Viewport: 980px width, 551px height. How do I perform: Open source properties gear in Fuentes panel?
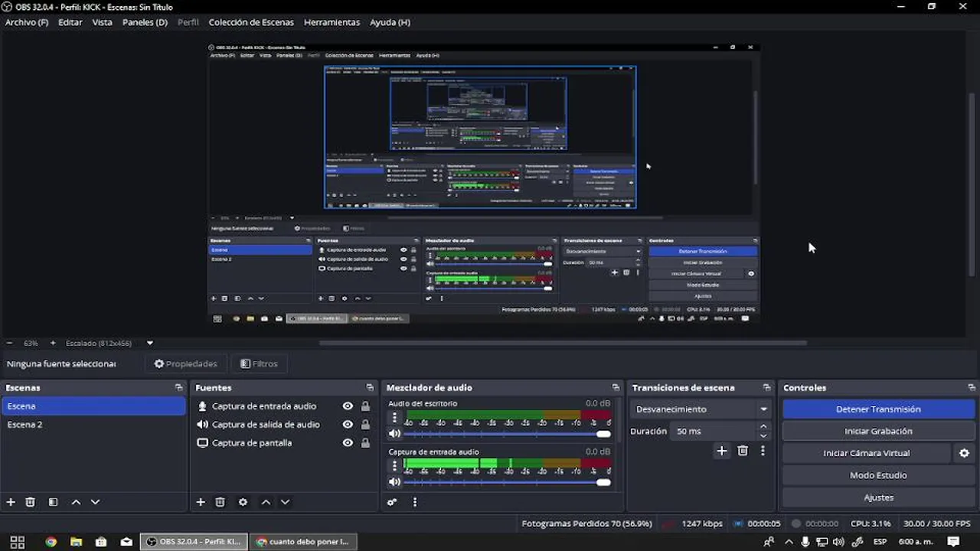[x=243, y=502]
